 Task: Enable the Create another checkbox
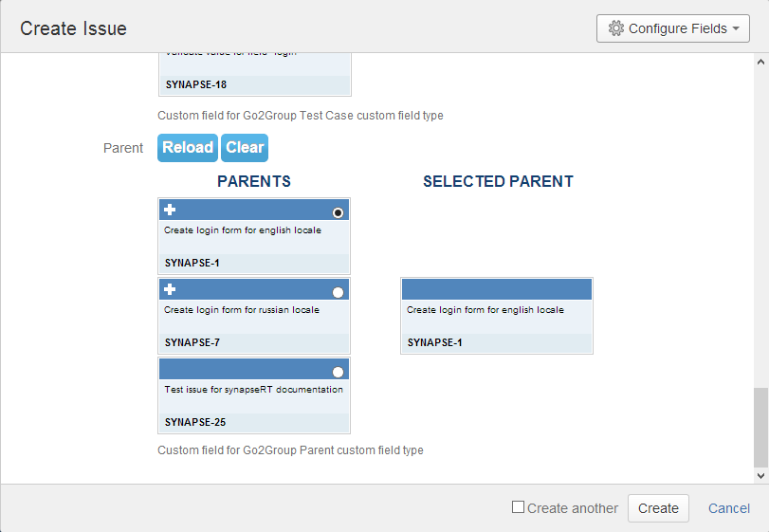518,507
